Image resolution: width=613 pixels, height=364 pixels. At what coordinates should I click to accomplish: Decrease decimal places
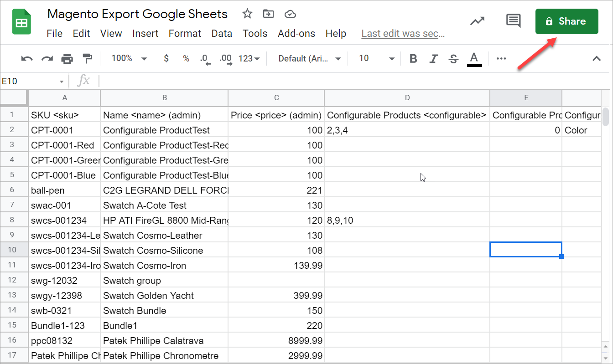205,59
